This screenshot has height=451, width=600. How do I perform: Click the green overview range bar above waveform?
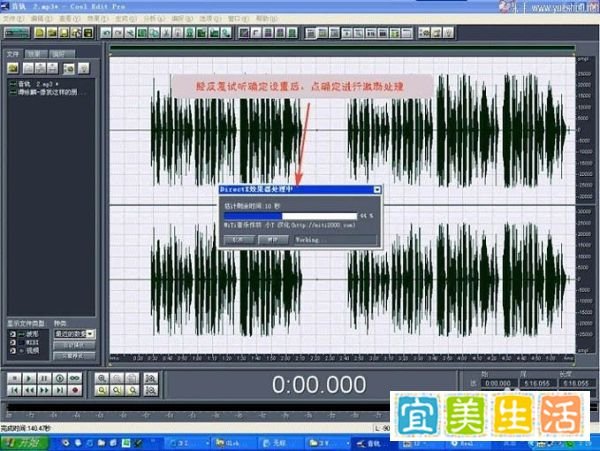point(342,48)
